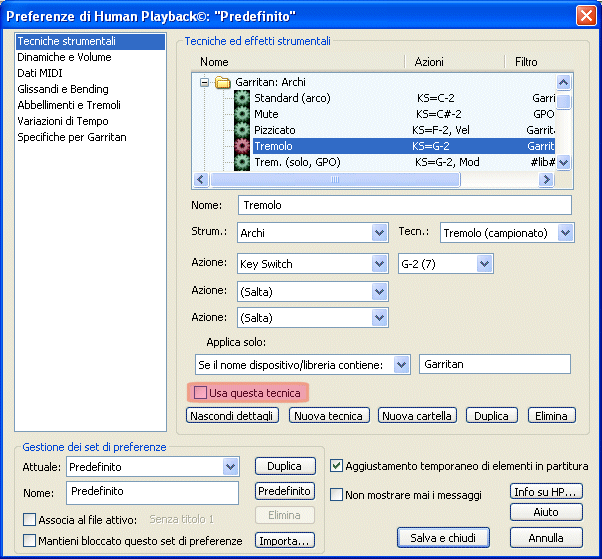Image resolution: width=602 pixels, height=559 pixels.
Task: Click the gear icon beside Mute technique
Action: 241,115
